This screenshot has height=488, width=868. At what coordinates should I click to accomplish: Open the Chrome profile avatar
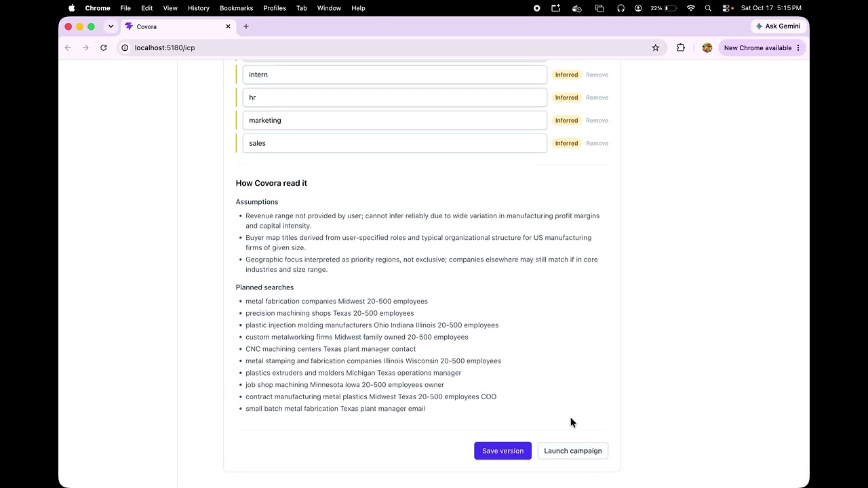[x=707, y=47]
